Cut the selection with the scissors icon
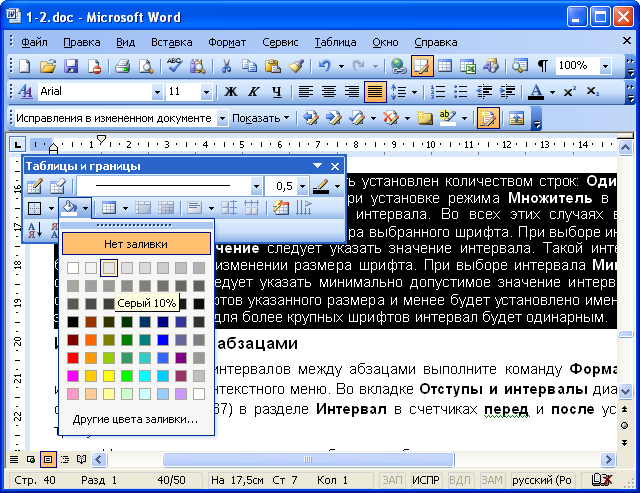Viewport: 640px width, 493px height. coord(226,66)
